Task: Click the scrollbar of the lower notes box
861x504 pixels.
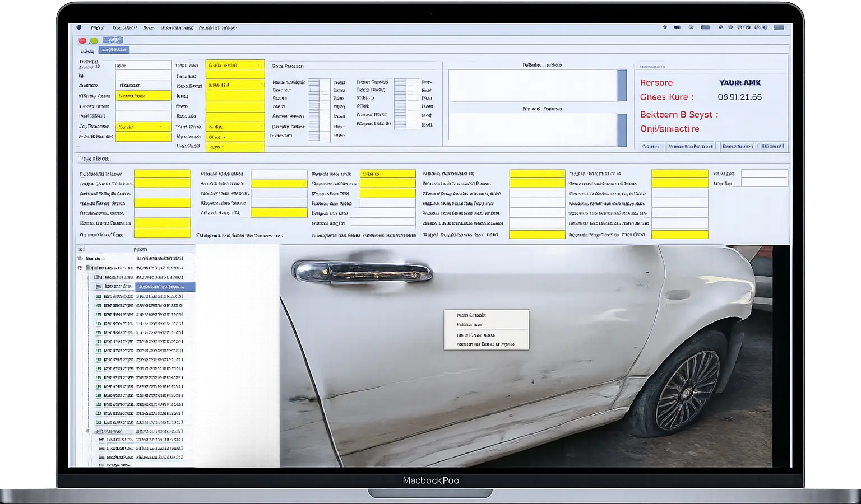Action: pyautogui.click(x=622, y=130)
